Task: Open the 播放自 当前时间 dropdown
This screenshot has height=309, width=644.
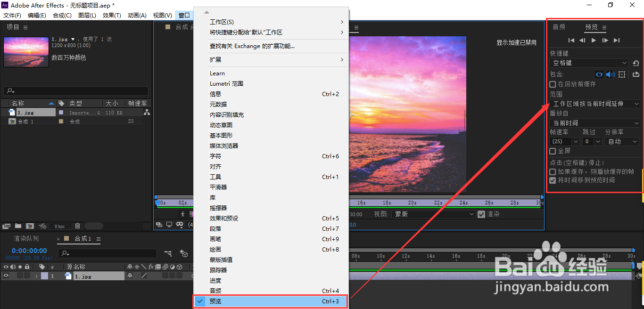Action: [x=594, y=123]
